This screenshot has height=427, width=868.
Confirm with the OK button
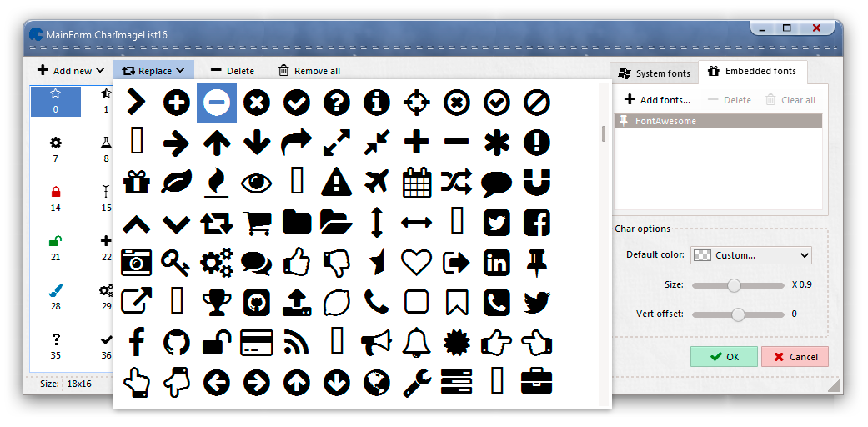724,357
